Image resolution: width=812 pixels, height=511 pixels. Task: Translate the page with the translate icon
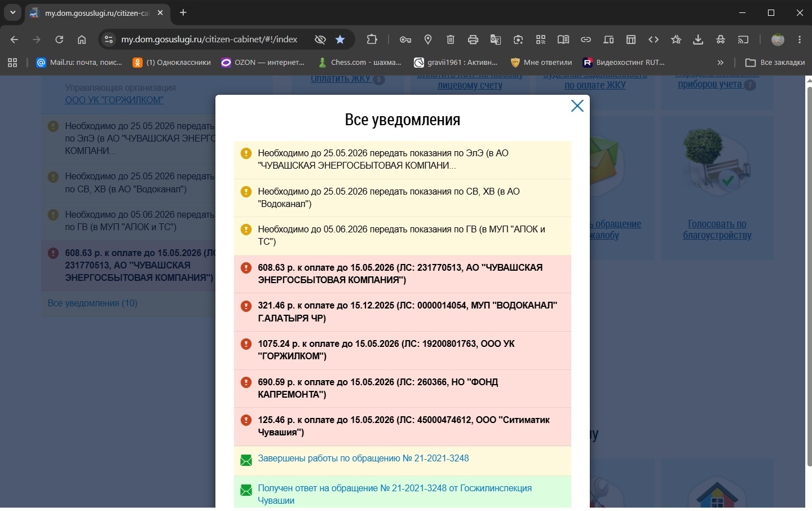point(496,39)
